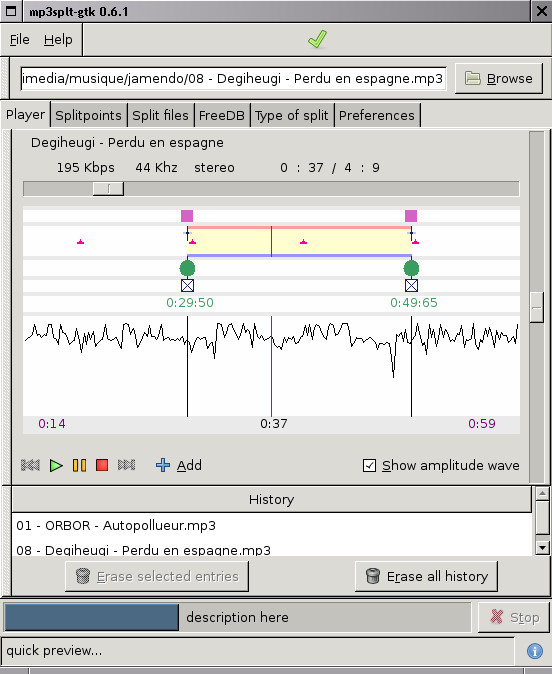Click the pink silence marker at far left
552x674 pixels.
[x=80, y=242]
